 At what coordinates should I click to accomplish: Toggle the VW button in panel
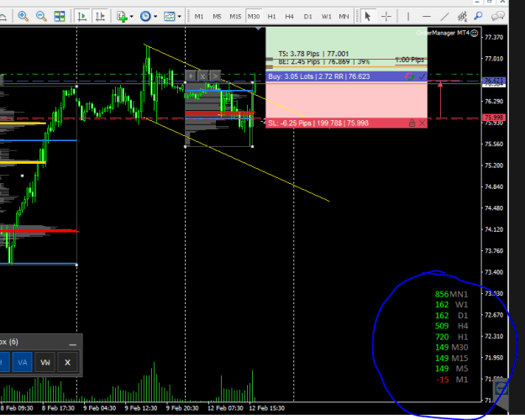(x=45, y=362)
